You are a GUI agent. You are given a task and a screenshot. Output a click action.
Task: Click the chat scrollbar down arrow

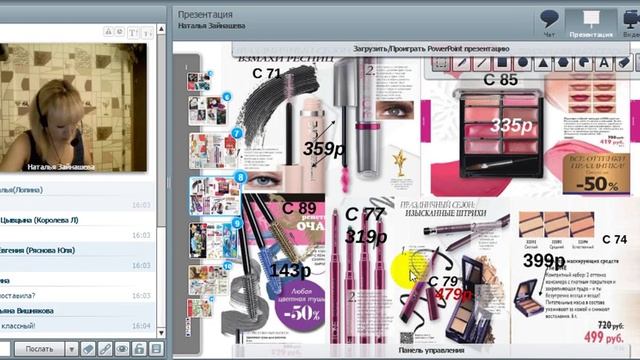tap(161, 333)
